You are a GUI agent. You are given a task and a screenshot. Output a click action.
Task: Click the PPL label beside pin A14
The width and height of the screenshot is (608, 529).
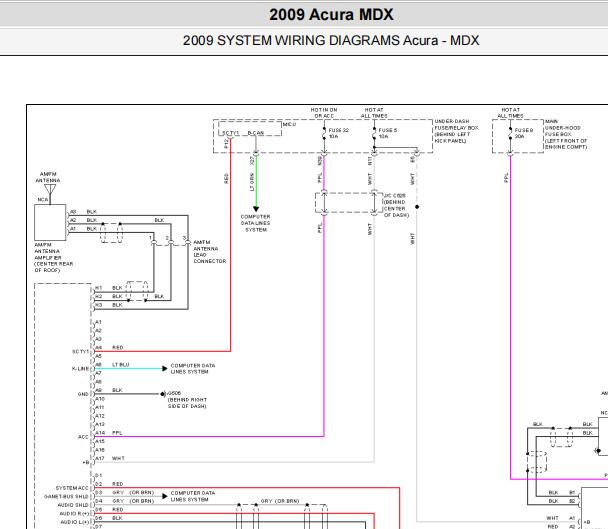(117, 433)
